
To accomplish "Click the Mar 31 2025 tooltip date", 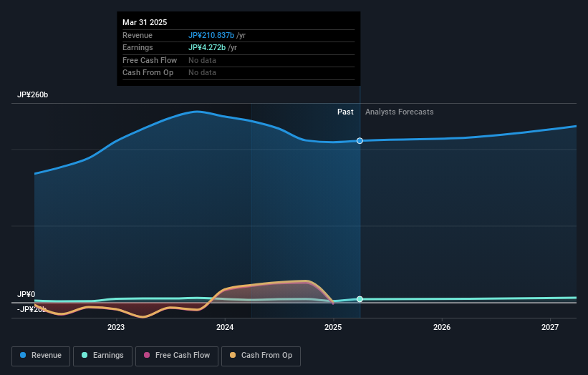I will tap(145, 22).
